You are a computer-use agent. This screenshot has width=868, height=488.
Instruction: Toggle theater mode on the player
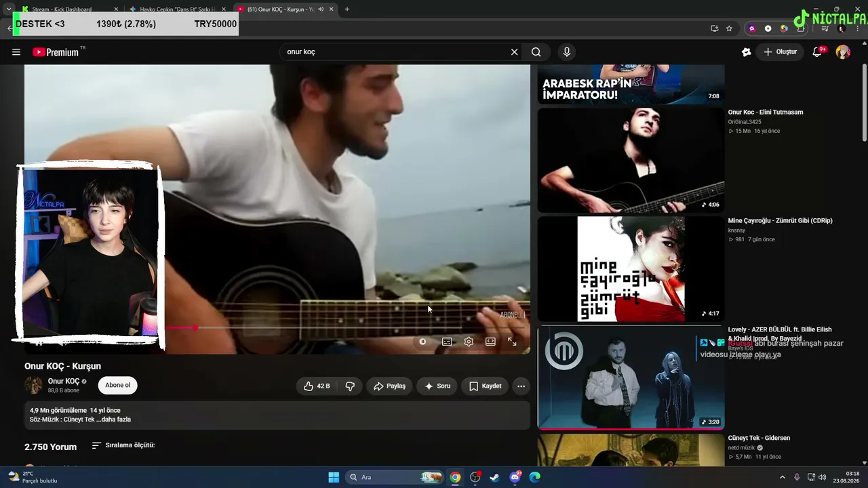(490, 342)
